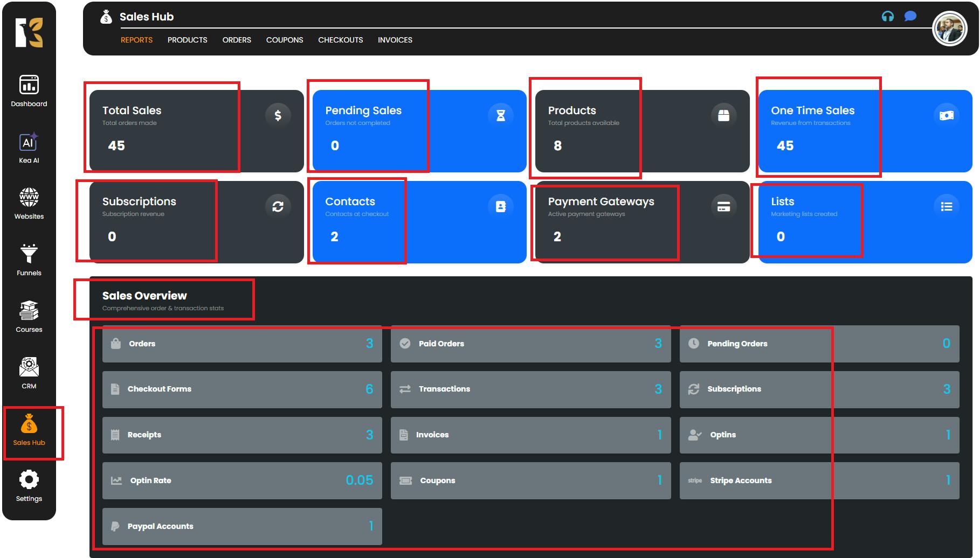The width and height of the screenshot is (980, 558).
Task: Open the chat bubble icon
Action: tap(910, 17)
